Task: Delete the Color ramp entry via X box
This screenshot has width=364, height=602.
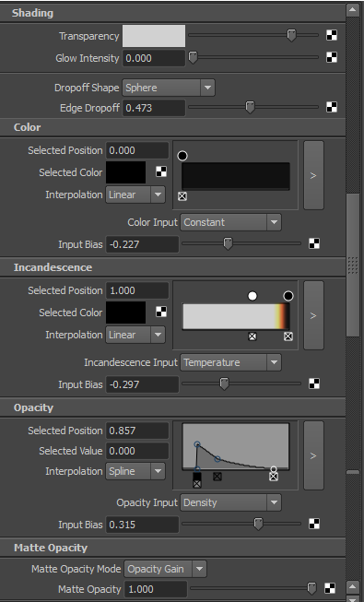Action: point(182,196)
